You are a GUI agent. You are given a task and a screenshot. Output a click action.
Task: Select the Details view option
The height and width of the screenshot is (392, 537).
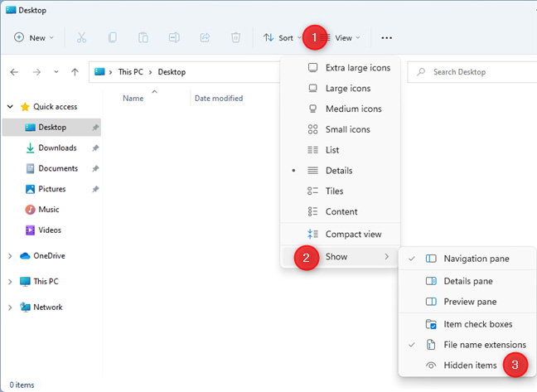click(x=340, y=171)
